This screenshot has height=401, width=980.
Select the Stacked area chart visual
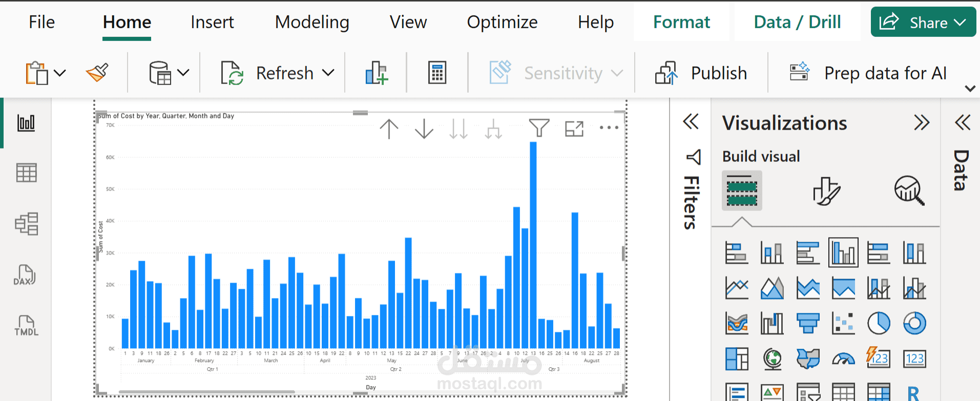coord(808,288)
